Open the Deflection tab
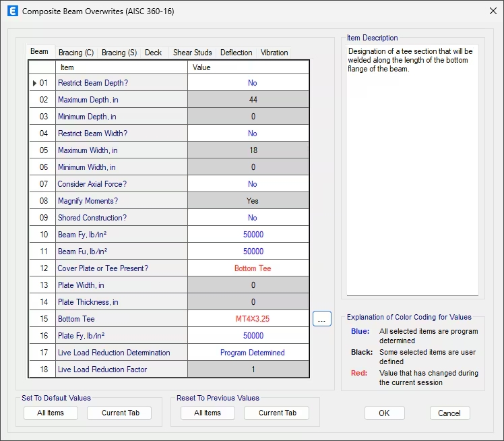This screenshot has height=441, width=504. point(236,53)
